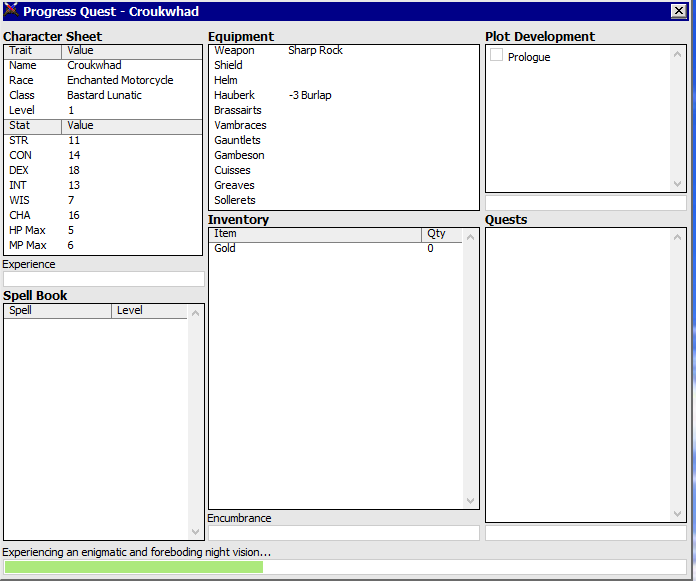
Task: Click the Quests scroll down arrow
Action: [677, 514]
